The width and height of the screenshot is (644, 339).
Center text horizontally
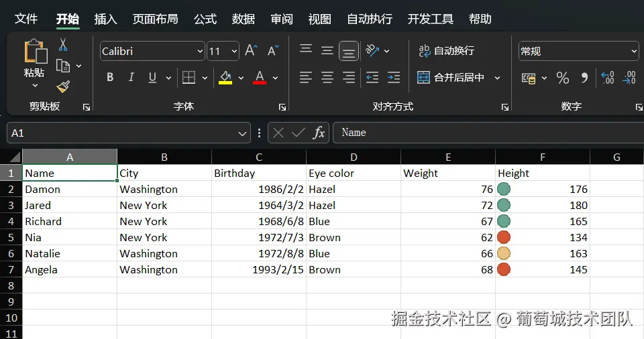point(327,77)
